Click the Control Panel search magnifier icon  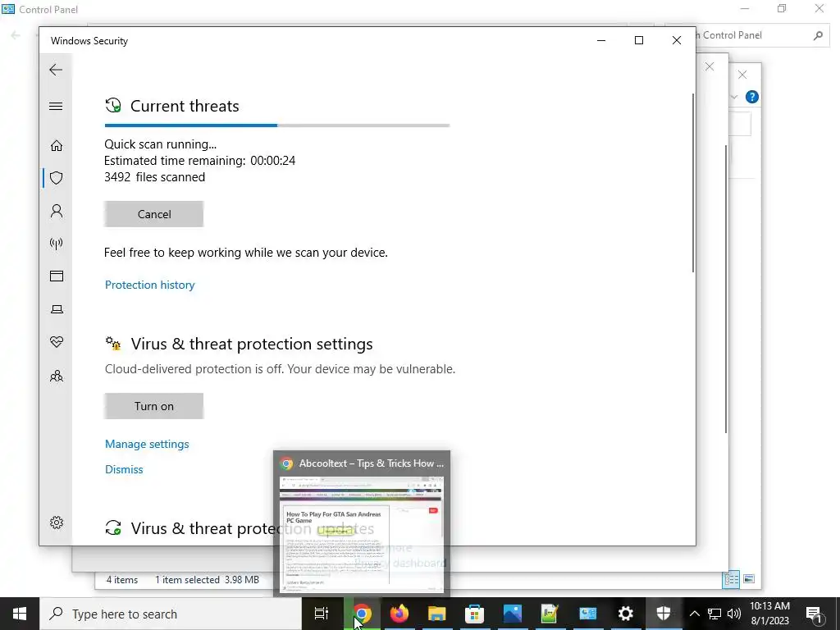(818, 35)
